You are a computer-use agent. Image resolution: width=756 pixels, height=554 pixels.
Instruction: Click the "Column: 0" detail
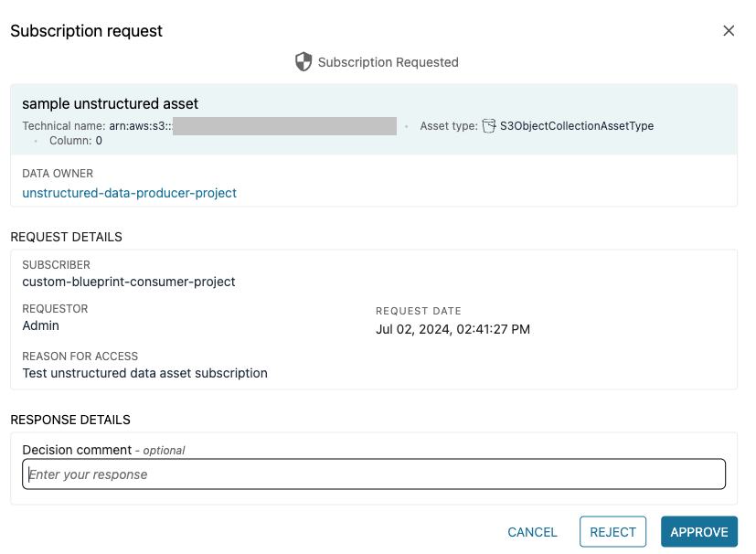click(x=75, y=141)
